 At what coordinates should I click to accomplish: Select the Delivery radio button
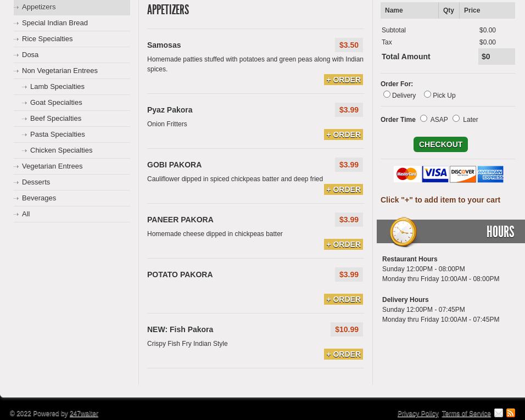pyautogui.click(x=387, y=94)
